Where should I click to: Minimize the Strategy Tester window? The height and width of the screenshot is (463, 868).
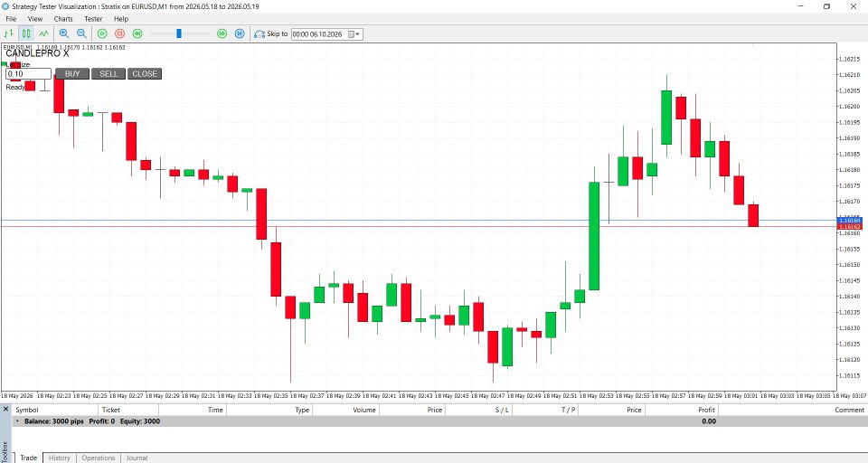click(x=800, y=6)
